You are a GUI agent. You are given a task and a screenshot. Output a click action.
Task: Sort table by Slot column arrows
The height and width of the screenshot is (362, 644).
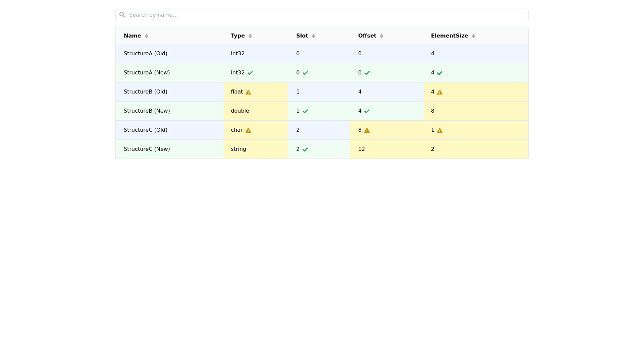tap(314, 36)
